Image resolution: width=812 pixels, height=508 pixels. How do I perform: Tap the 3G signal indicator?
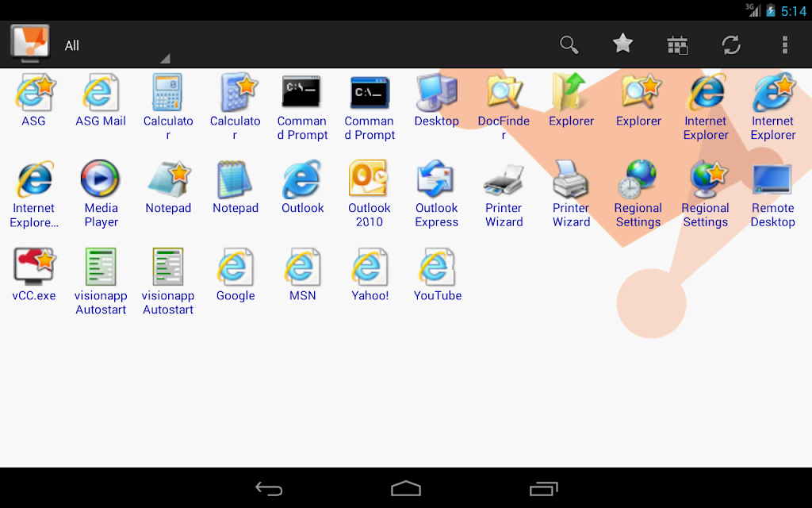tap(753, 10)
